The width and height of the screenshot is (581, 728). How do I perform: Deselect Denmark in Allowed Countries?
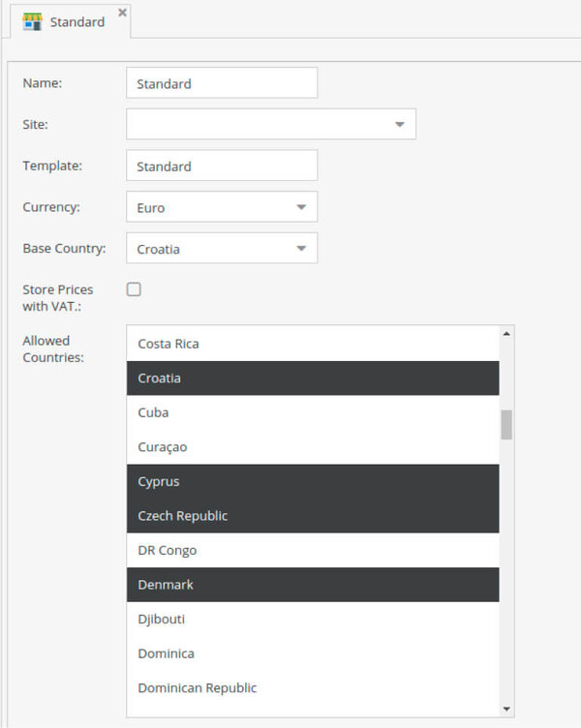click(313, 585)
